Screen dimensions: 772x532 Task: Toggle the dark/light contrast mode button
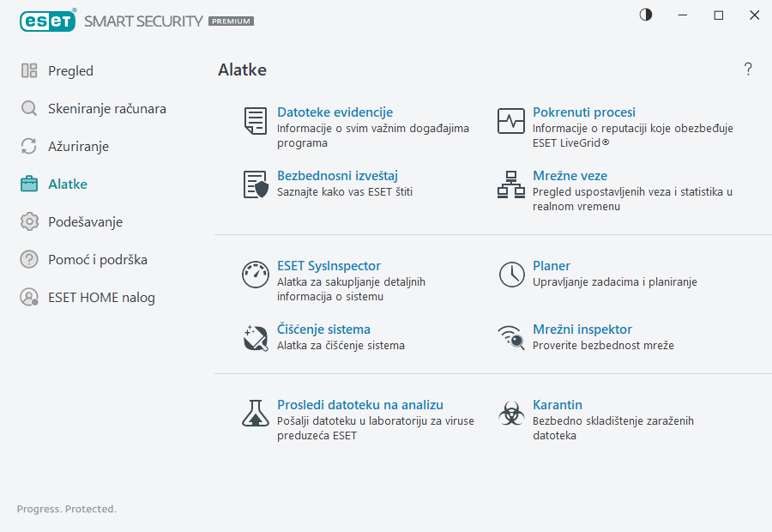(x=646, y=15)
